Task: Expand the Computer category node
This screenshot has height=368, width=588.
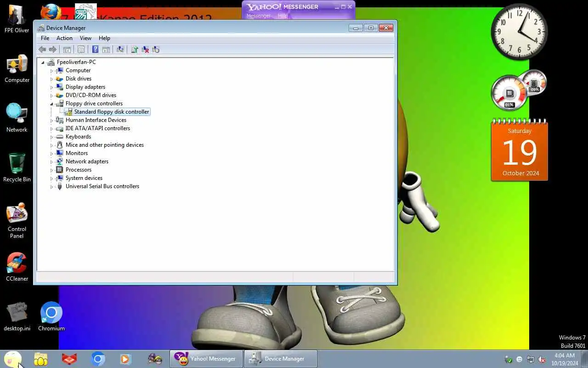Action: 52,71
